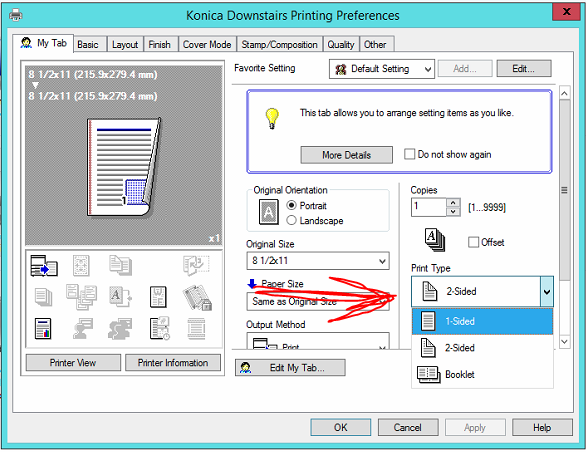Click the collate copies icon beside Offset
The height and width of the screenshot is (452, 586).
435,240
